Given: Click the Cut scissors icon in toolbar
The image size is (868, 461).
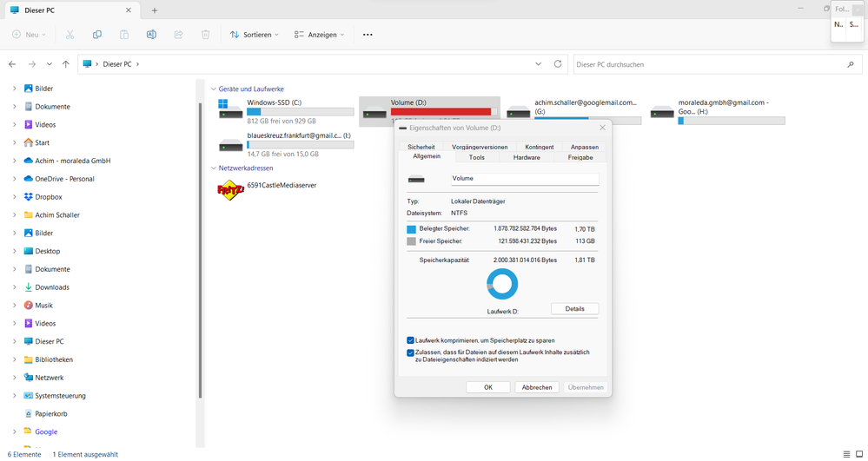Looking at the screenshot, I should coord(70,35).
